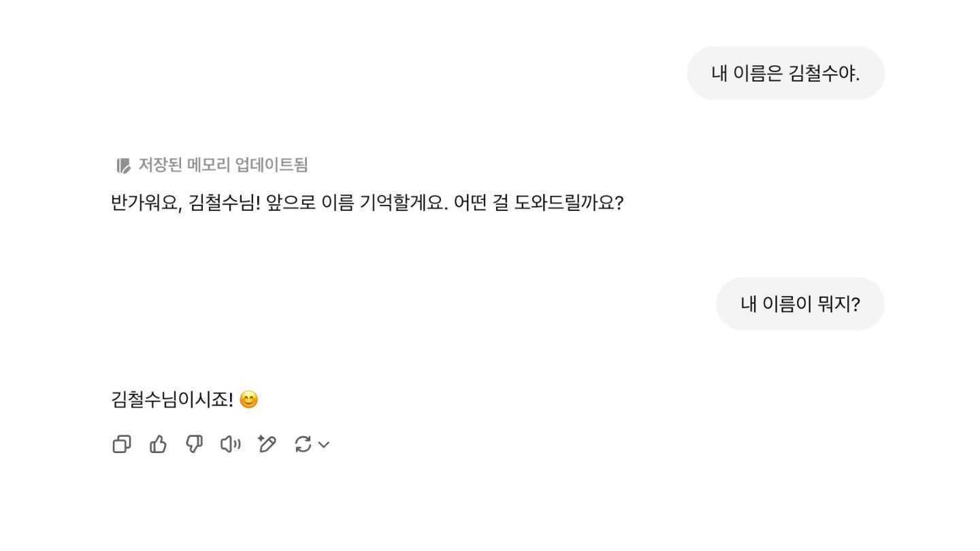980x551 pixels.
Task: Select the 내 이름이 뭐지? message bubble
Action: click(800, 304)
